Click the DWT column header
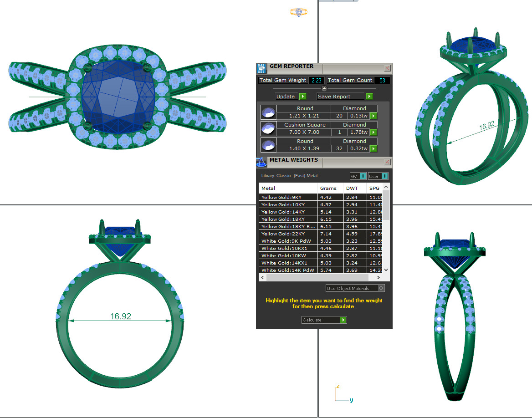The image size is (532, 418). pos(354,188)
